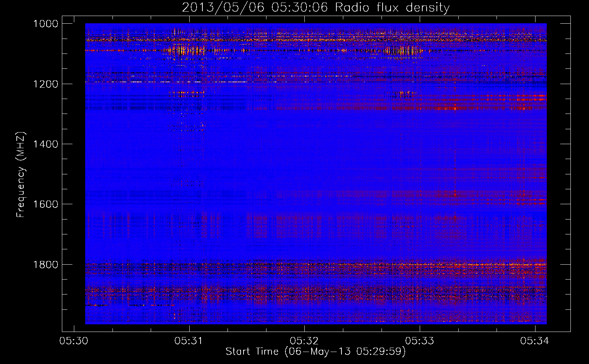The width and height of the screenshot is (589, 364).
Task: Click the 05:30 time tick label
Action: tap(74, 341)
